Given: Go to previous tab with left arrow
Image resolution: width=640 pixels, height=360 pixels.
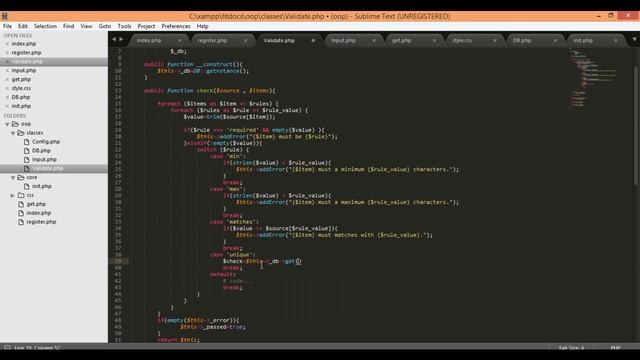Looking at the screenshot, I should pyautogui.click(x=114, y=39).
